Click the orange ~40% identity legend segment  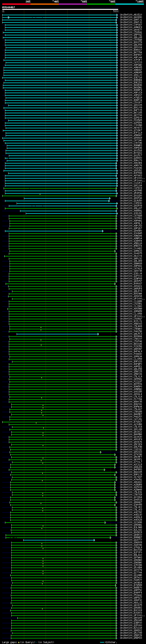(45, 4)
